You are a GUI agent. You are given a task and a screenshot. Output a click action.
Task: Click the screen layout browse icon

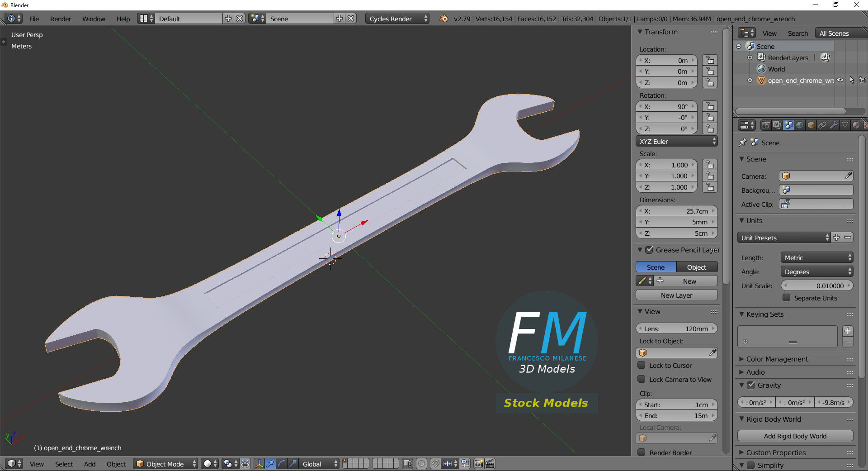[x=146, y=19]
